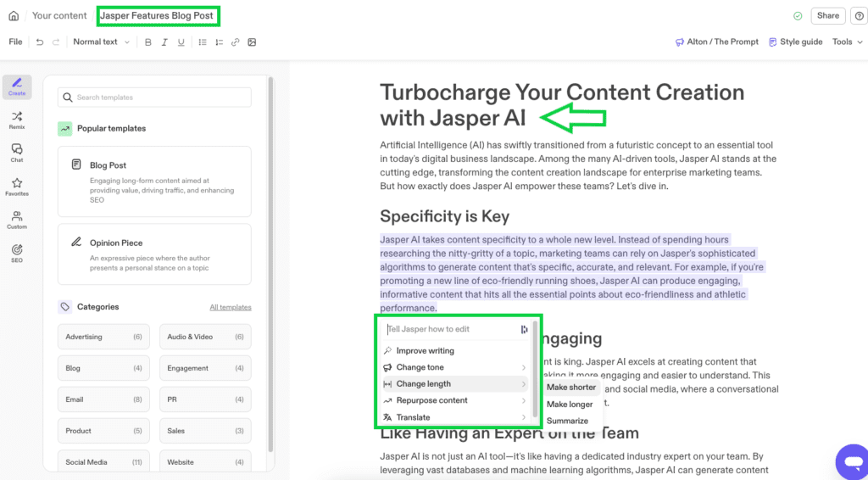Choose the Email category
This screenshot has height=480, width=868.
(x=103, y=399)
